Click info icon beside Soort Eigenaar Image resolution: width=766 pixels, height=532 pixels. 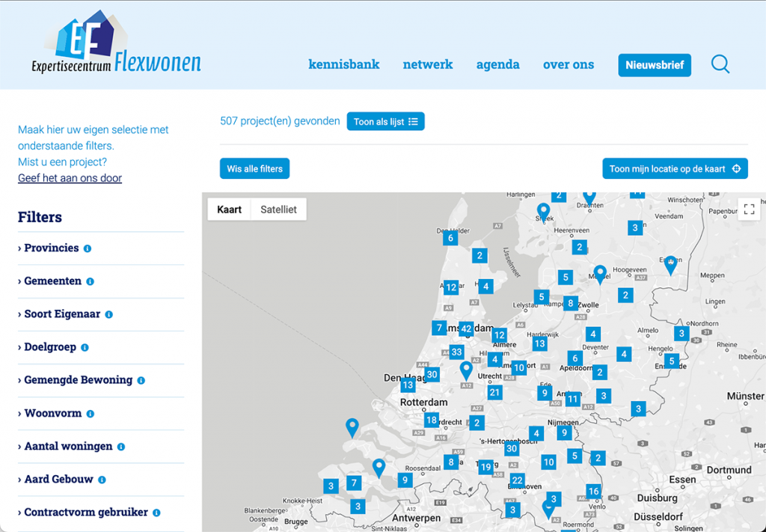[x=108, y=315]
